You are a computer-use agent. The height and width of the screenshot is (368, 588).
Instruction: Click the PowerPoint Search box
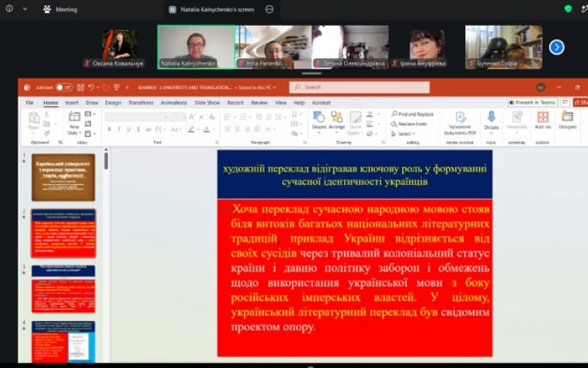point(359,87)
